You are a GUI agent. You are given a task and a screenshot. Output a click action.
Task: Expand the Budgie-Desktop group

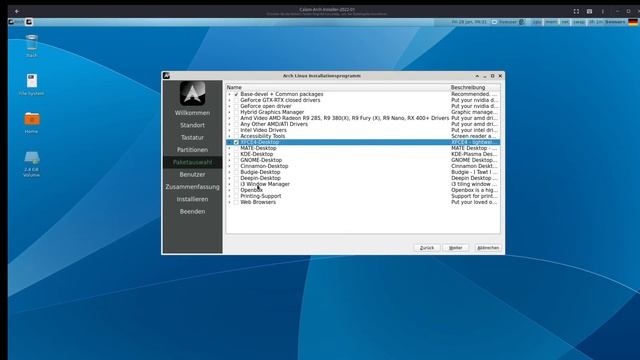(229, 172)
